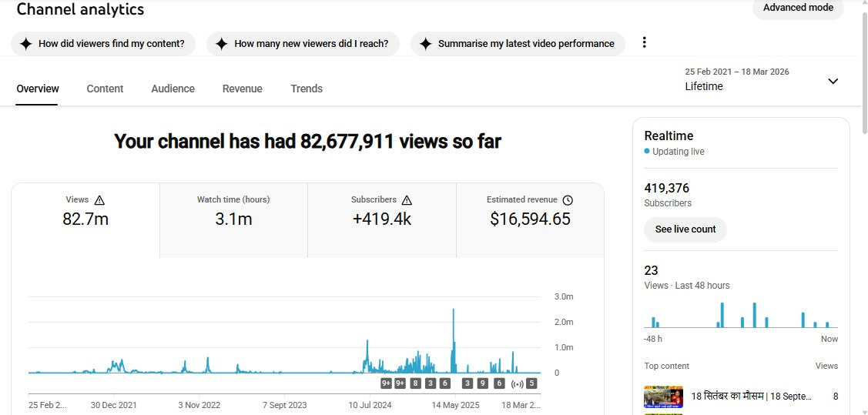
Task: Click the '5' video marker on chart timeline
Action: (x=531, y=383)
